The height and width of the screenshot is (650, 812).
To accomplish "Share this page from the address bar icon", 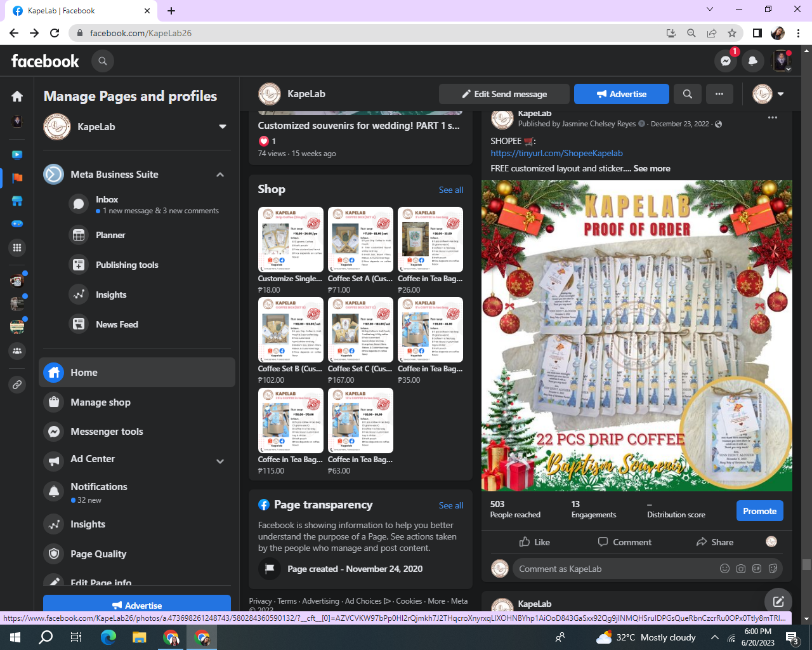I will [712, 33].
